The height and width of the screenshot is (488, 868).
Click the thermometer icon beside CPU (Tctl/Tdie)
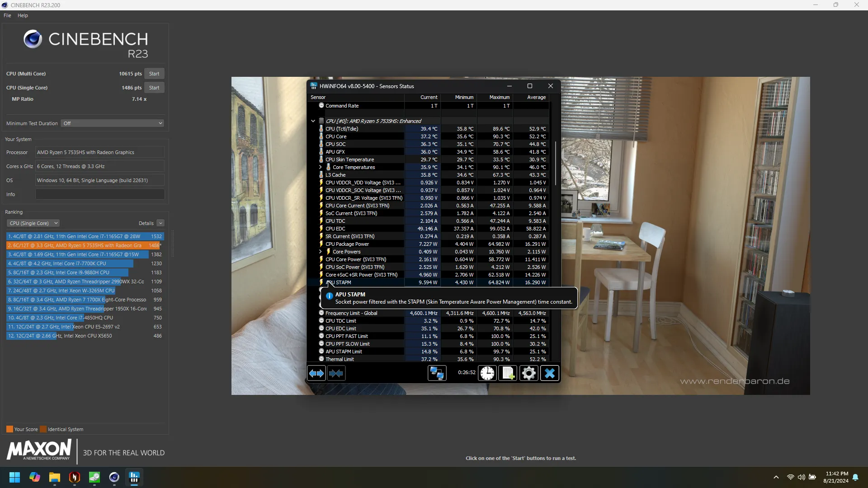click(321, 129)
